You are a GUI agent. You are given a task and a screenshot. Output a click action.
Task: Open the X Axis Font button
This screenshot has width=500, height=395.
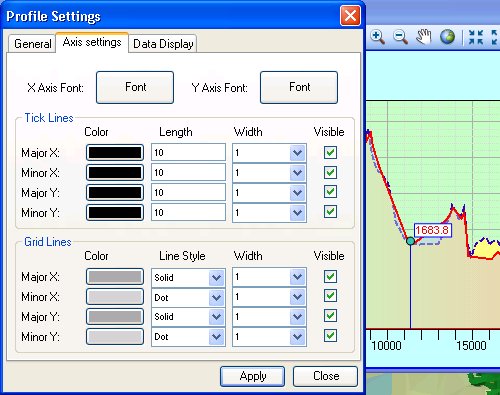[135, 87]
